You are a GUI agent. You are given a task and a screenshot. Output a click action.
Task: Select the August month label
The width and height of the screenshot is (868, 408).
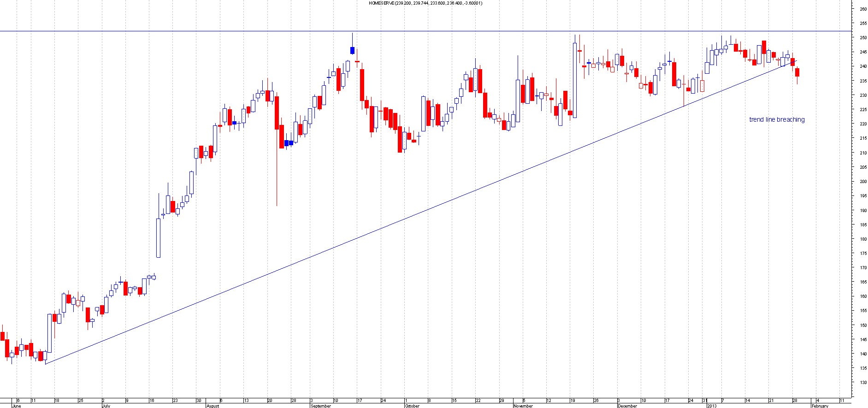[x=213, y=406]
